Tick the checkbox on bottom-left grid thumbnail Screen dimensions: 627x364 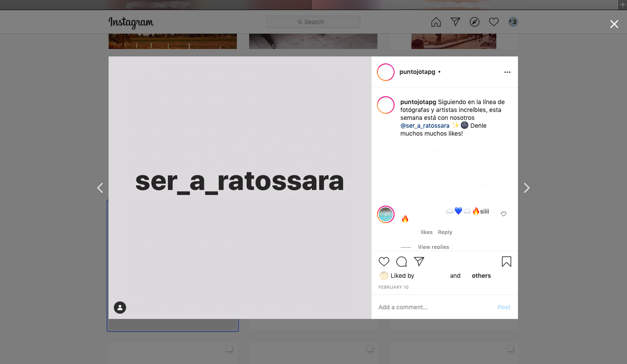[x=229, y=349]
